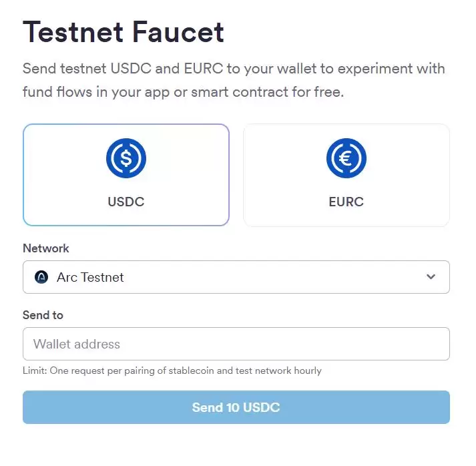Screen dimensions: 476x466
Task: Expand the network list chevron arrow
Action: pyautogui.click(x=431, y=277)
